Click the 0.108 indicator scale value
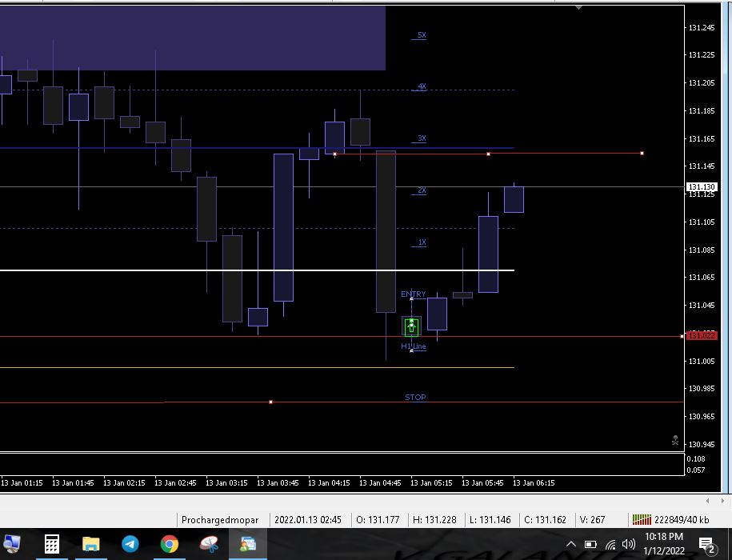Viewport: 732px width, 560px height. pos(695,458)
